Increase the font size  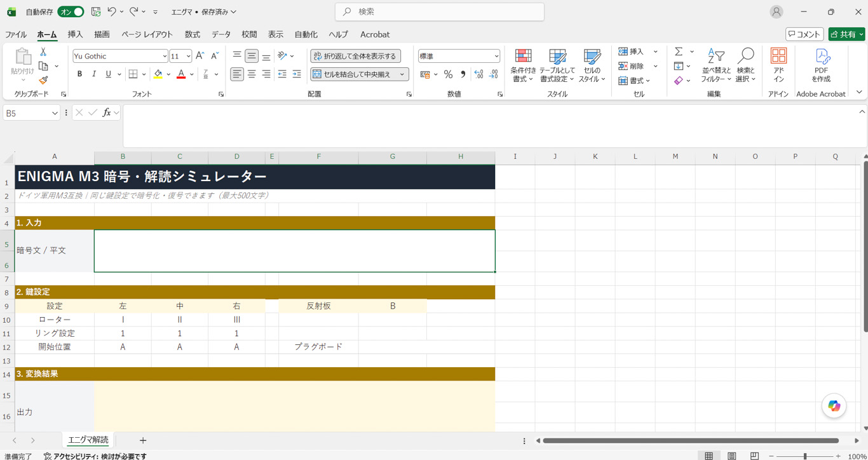click(x=200, y=56)
